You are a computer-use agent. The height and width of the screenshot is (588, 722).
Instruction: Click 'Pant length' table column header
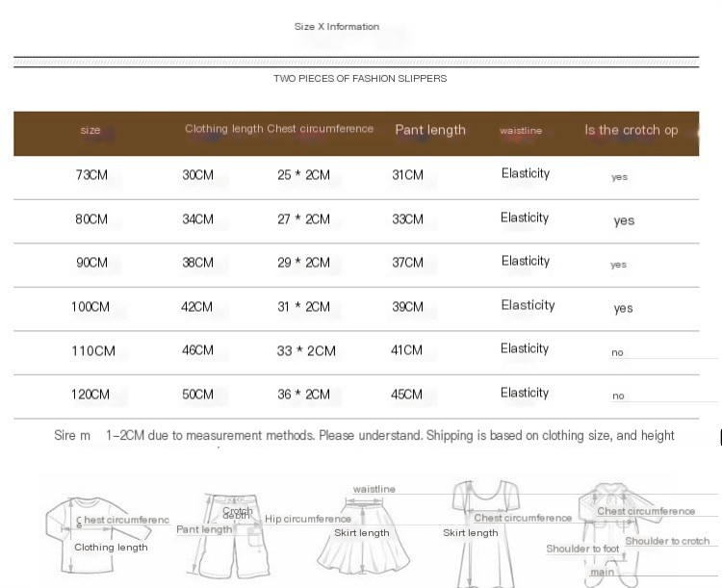click(429, 130)
